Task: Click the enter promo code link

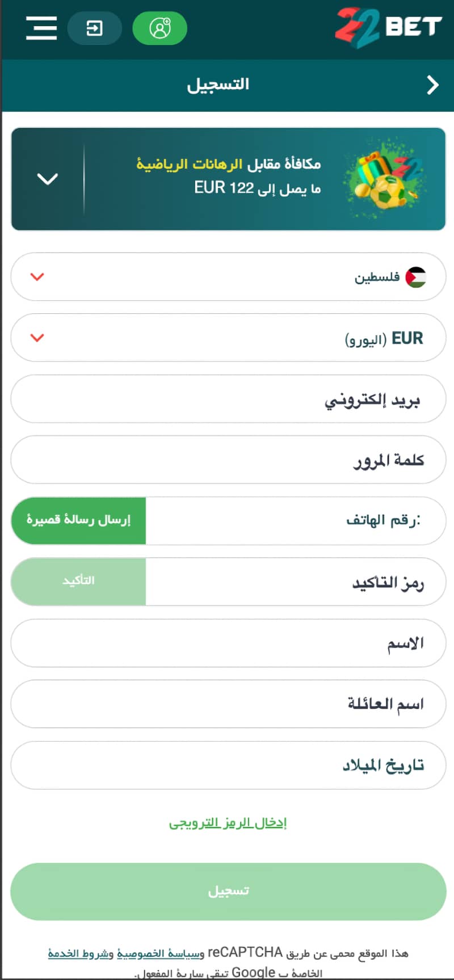Action: coord(228,823)
